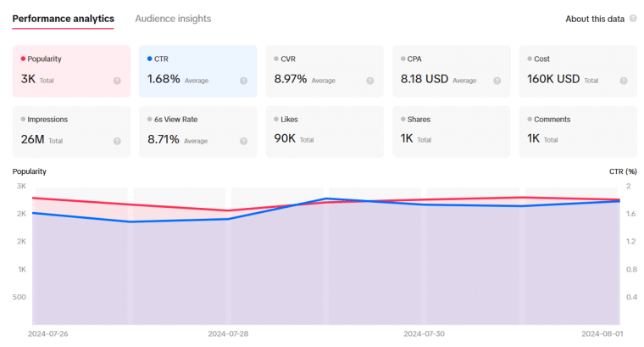Select the Impressions metric card
644x347 pixels.
(x=71, y=132)
